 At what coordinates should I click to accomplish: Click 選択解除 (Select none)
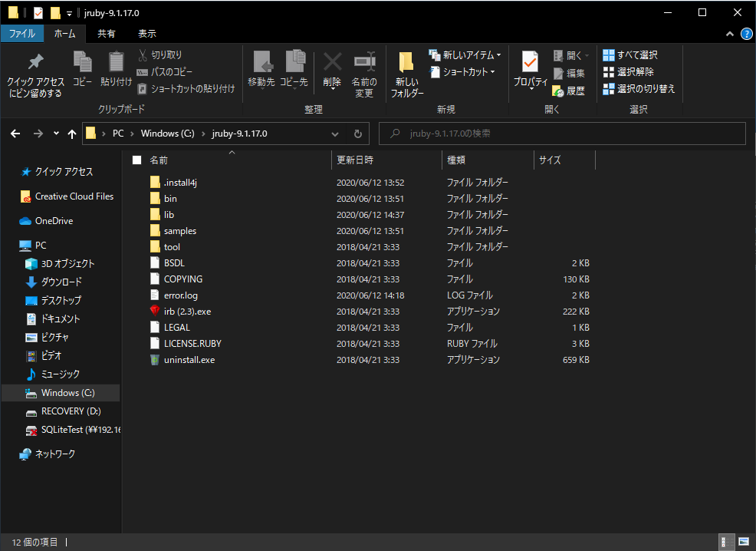pos(628,72)
